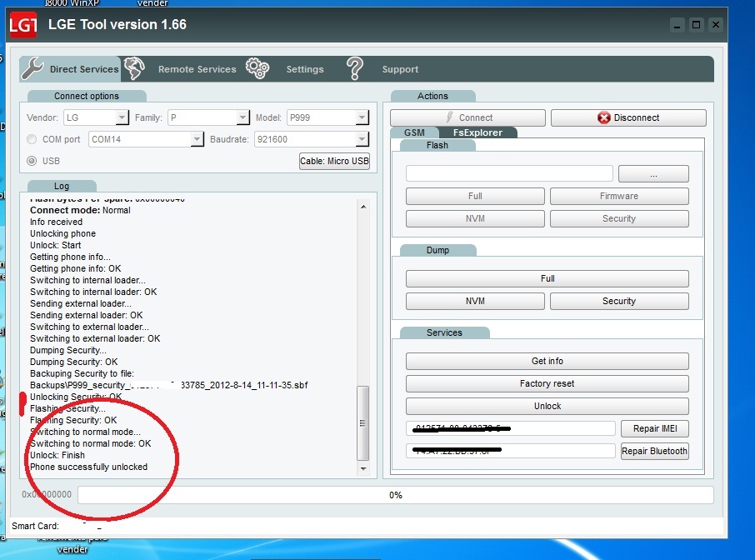
Task: Click the Get info button
Action: coord(547,361)
